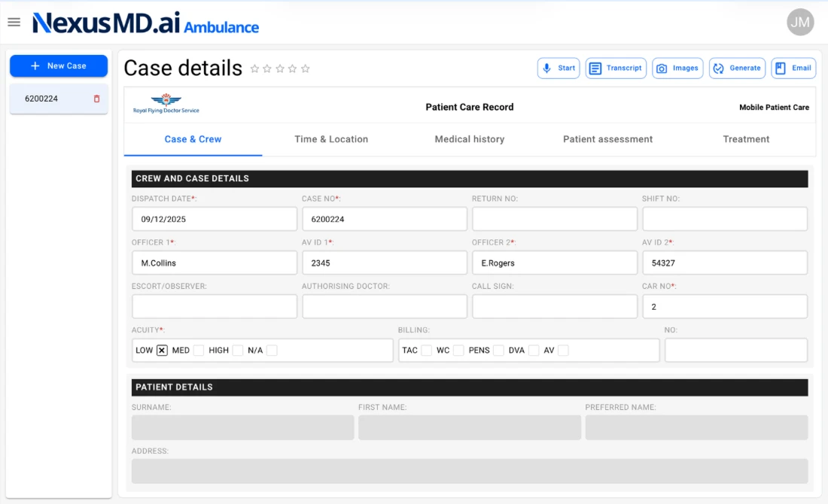Focus the Call Sign field

(555, 307)
